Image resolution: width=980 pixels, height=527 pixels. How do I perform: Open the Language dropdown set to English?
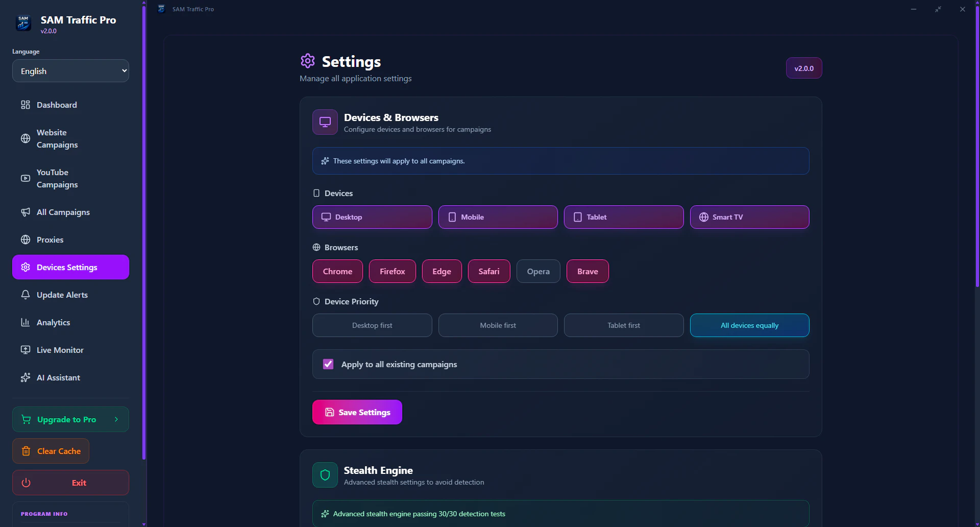[x=70, y=71]
